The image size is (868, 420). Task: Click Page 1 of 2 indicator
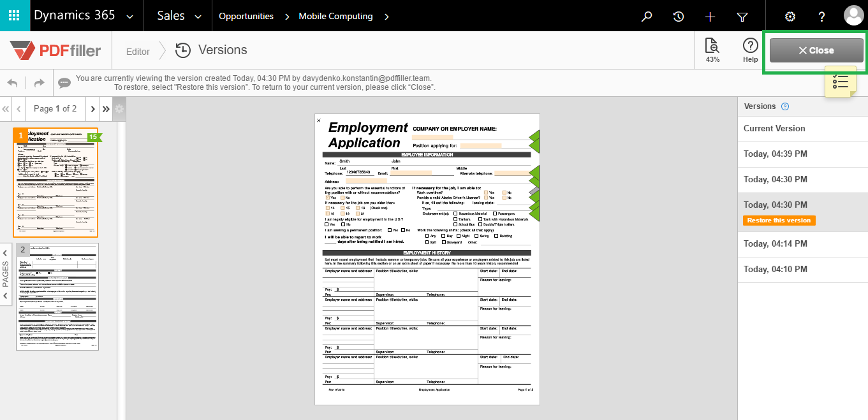pos(55,109)
